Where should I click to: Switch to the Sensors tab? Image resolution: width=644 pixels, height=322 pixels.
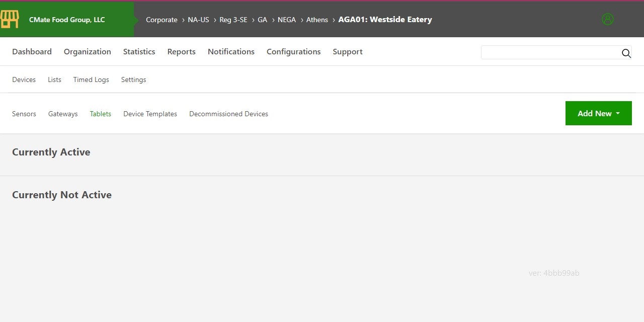(24, 114)
